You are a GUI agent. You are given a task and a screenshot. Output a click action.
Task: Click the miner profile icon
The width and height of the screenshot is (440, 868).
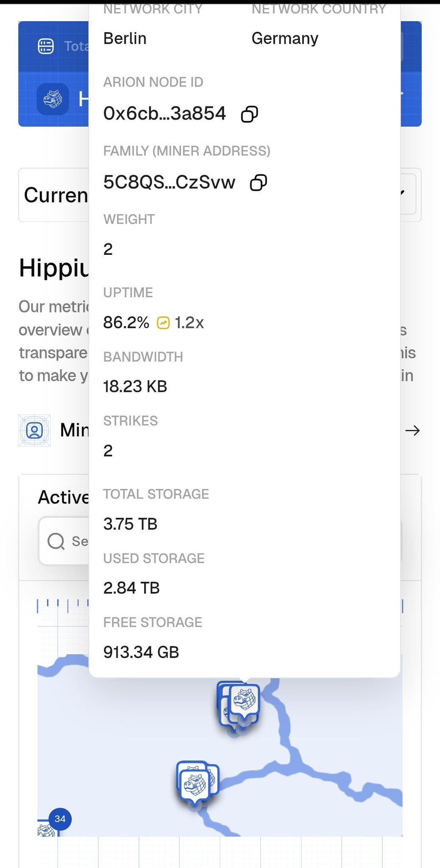click(x=34, y=430)
